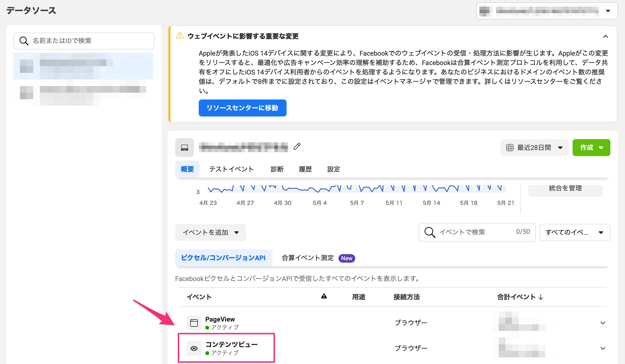Click the リソースセンターに移動 button
625x364 pixels.
pos(242,108)
